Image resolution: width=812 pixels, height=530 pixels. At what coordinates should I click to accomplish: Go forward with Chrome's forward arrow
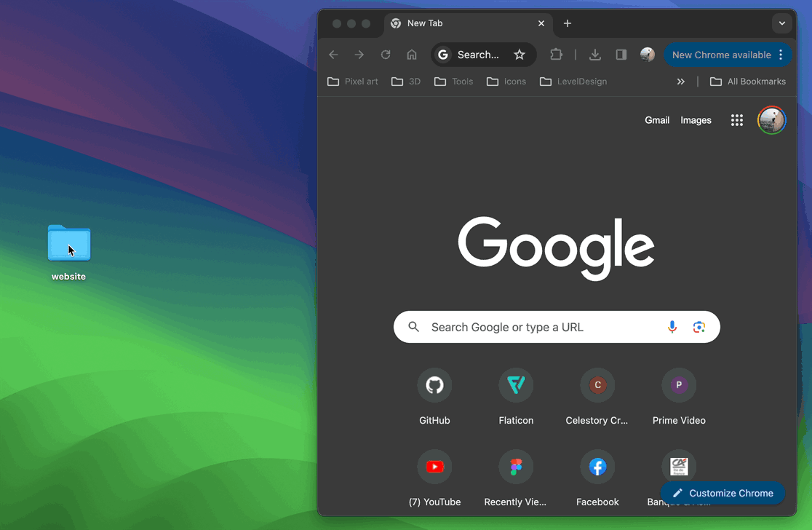[x=359, y=55]
